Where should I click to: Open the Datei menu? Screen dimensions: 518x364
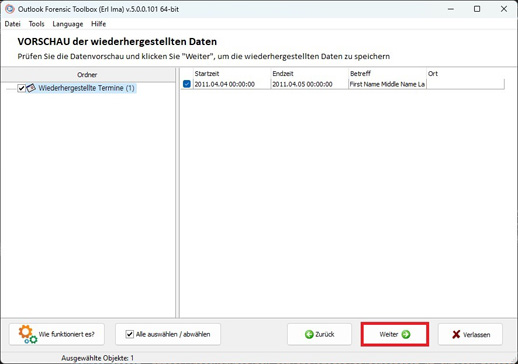pos(12,24)
